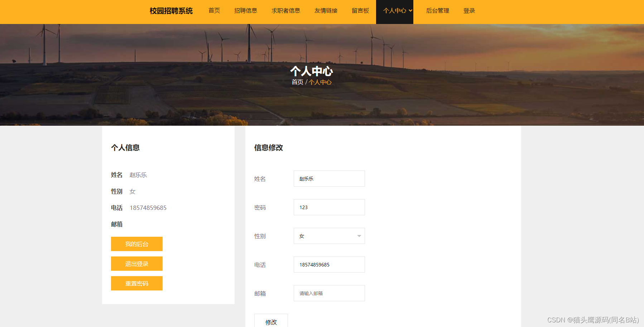Open 友情链接 navigation link
Image resolution: width=644 pixels, height=327 pixels.
[x=326, y=11]
